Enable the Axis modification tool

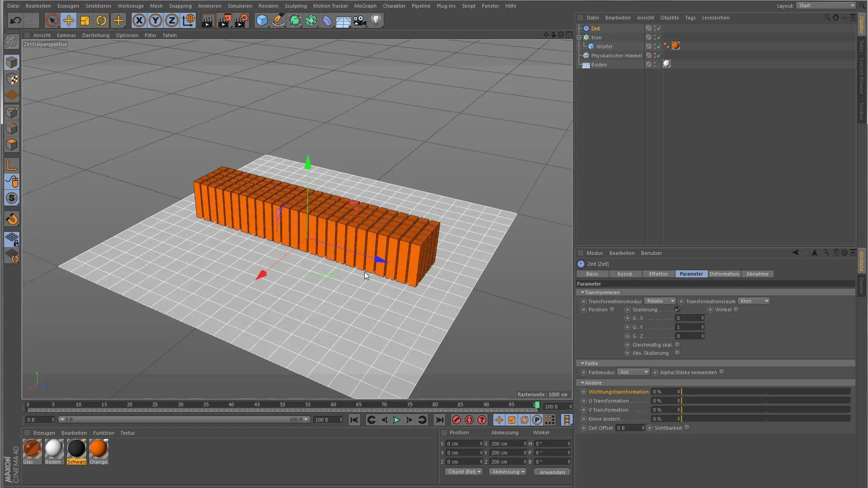[12, 165]
